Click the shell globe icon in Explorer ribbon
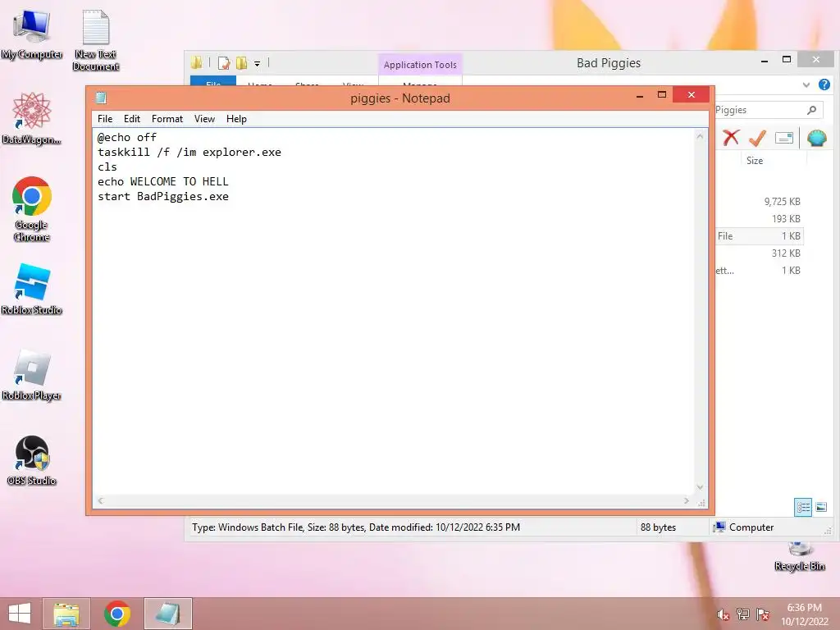 click(816, 138)
